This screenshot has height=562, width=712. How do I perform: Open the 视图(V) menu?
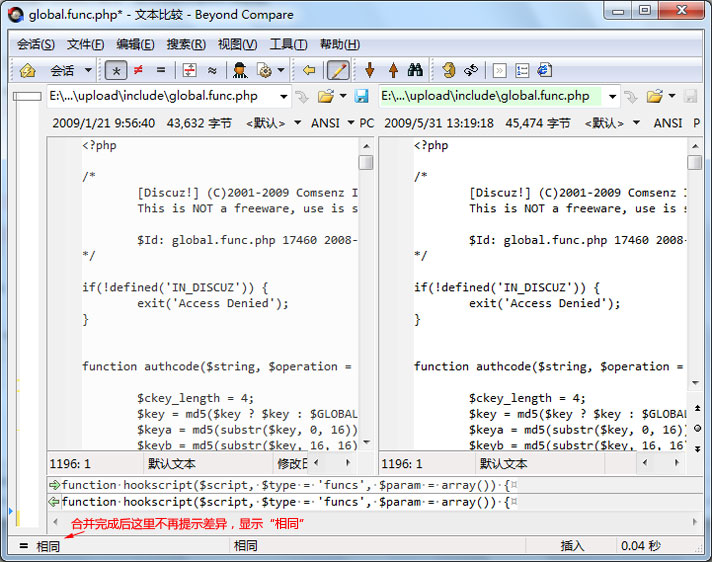pyautogui.click(x=237, y=44)
